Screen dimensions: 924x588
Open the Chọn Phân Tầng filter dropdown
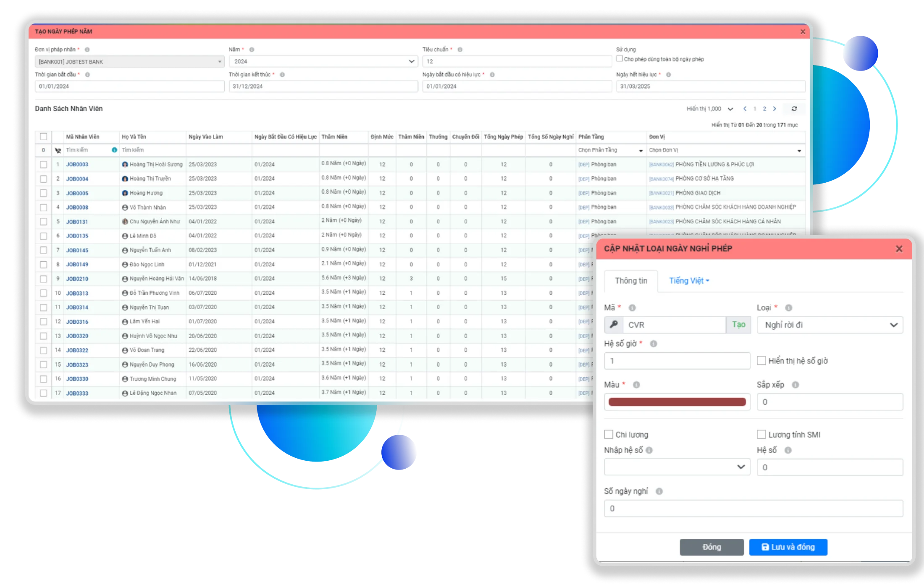611,150
